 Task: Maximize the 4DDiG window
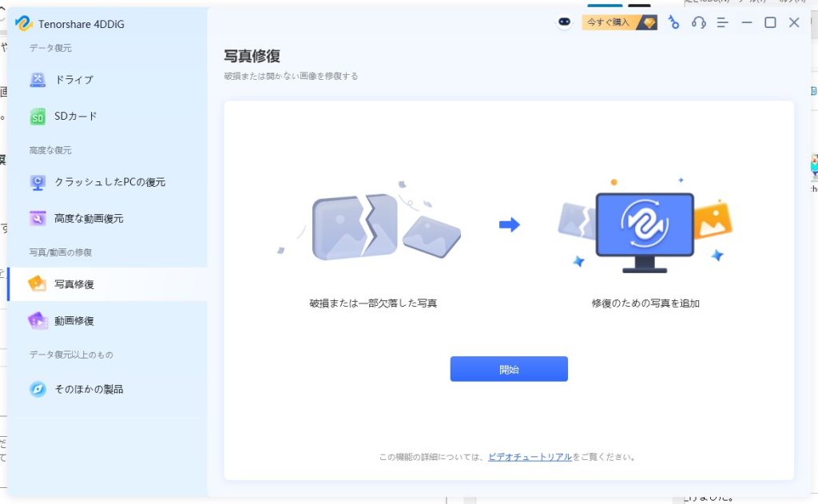[770, 22]
